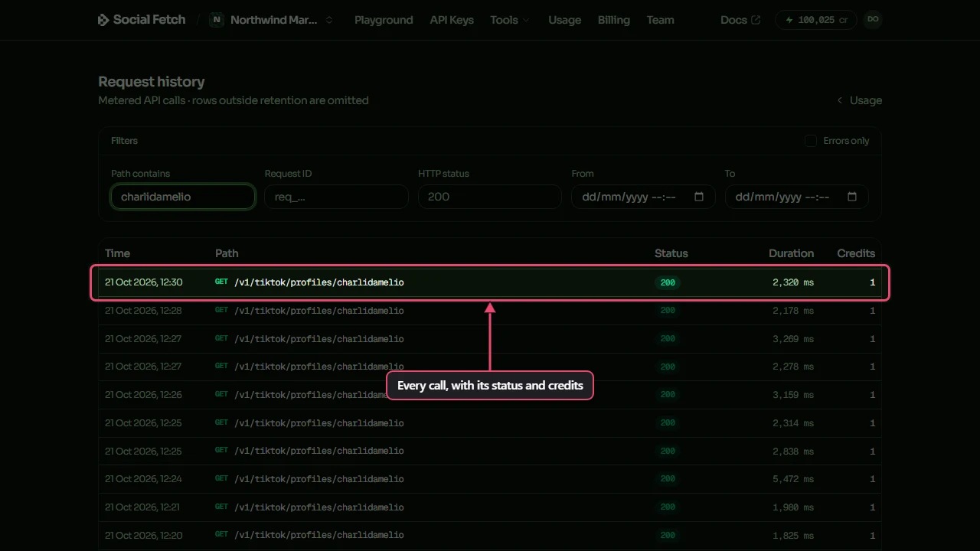Open the Playground page
Screen dimensions: 980x551
[384, 20]
